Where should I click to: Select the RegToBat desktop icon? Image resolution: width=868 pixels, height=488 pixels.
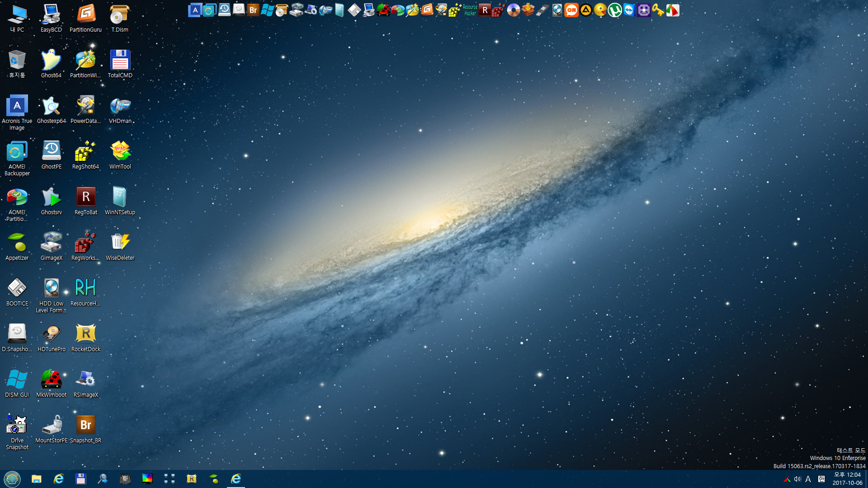[85, 201]
